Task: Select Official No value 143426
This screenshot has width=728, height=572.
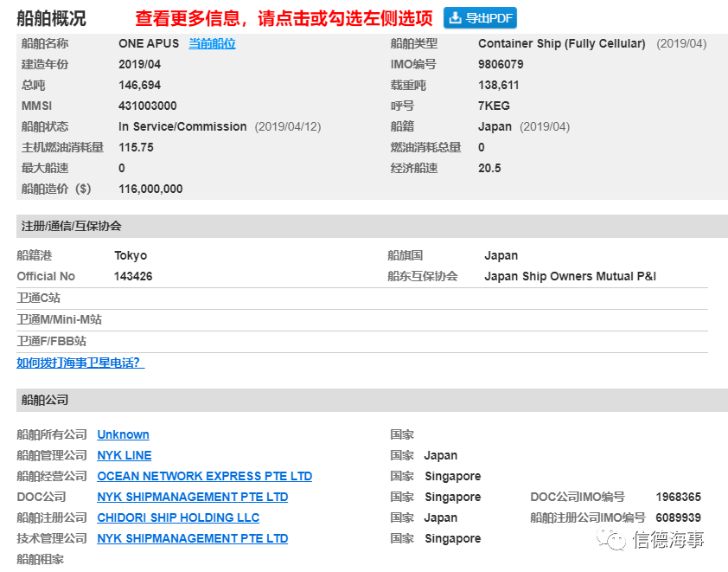Action: [133, 276]
